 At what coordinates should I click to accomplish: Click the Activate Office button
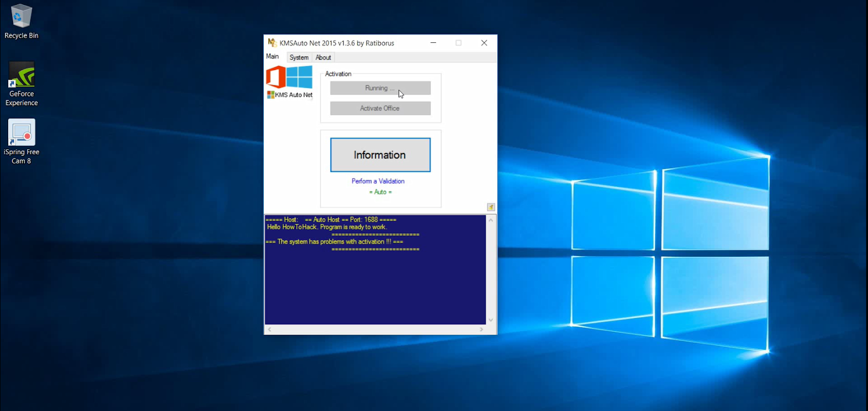pos(380,109)
